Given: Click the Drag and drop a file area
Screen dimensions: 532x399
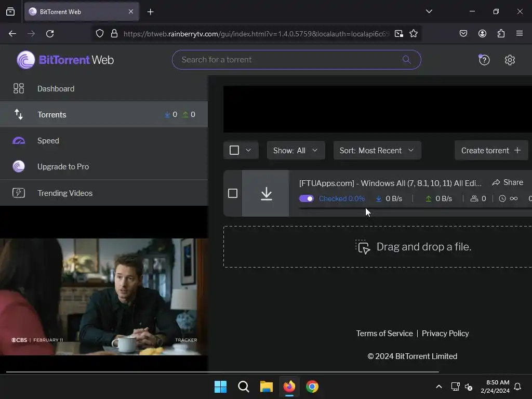Looking at the screenshot, I should 378,247.
